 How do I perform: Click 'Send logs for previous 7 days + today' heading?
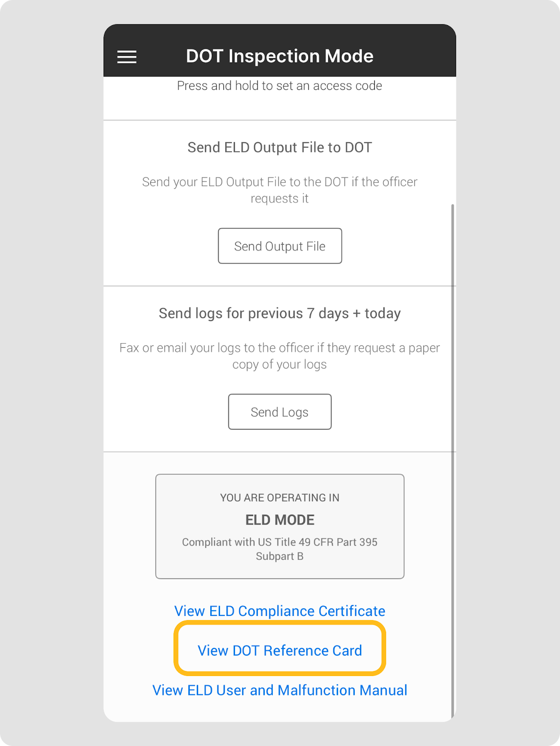point(279,313)
